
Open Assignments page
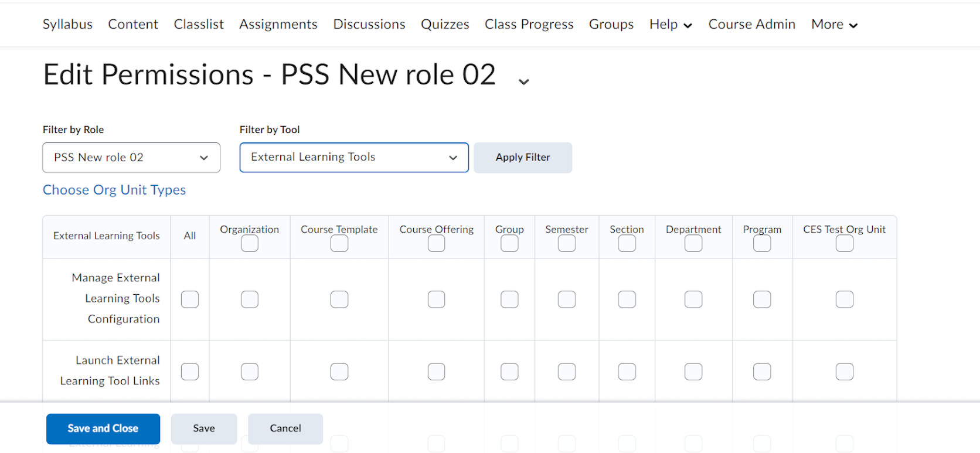point(278,24)
